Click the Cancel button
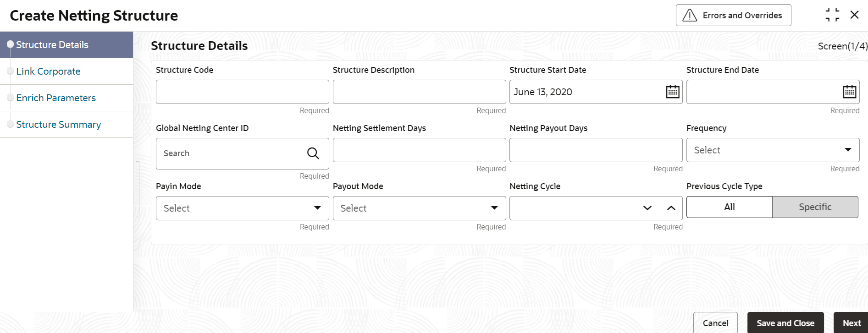The height and width of the screenshot is (333, 868). [x=715, y=323]
